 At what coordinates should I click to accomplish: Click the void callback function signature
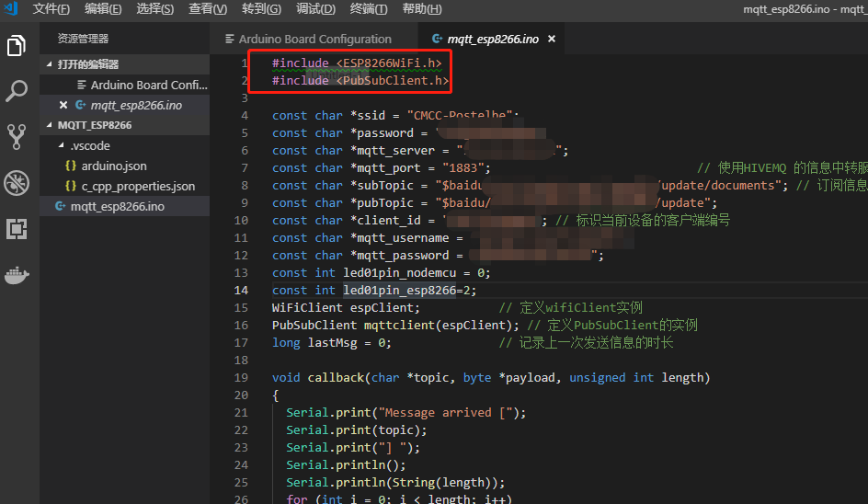[491, 377]
